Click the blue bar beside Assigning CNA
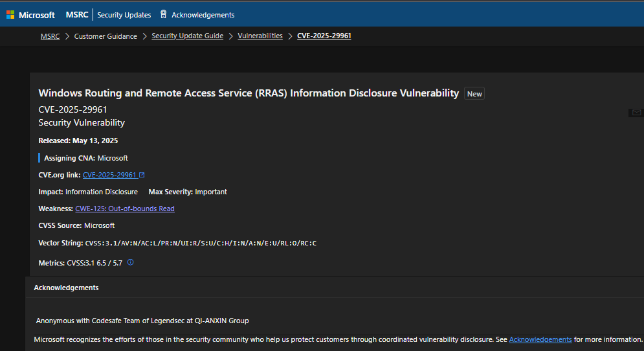Viewport: 644px width, 351px height. pos(39,158)
